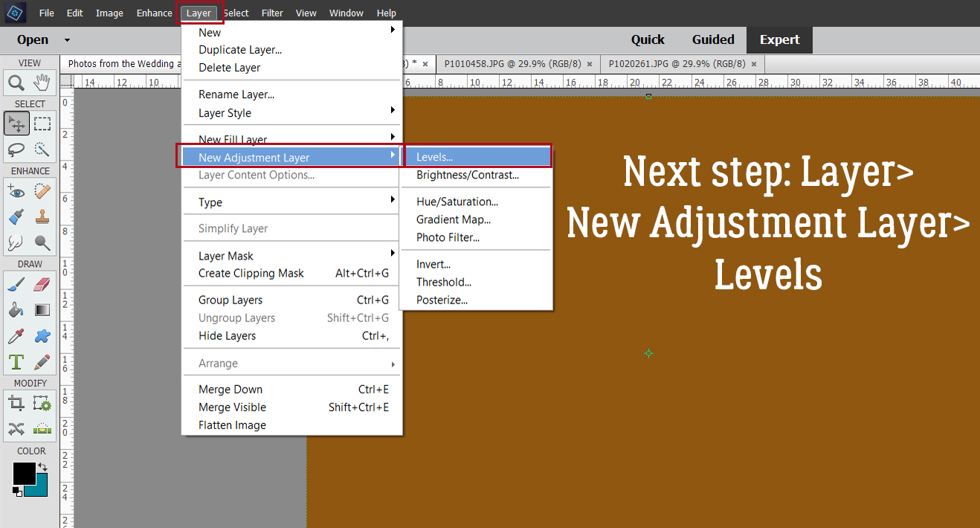The width and height of the screenshot is (980, 528).
Task: Expand the New Adjustment Layer submenu arrow
Action: click(393, 155)
